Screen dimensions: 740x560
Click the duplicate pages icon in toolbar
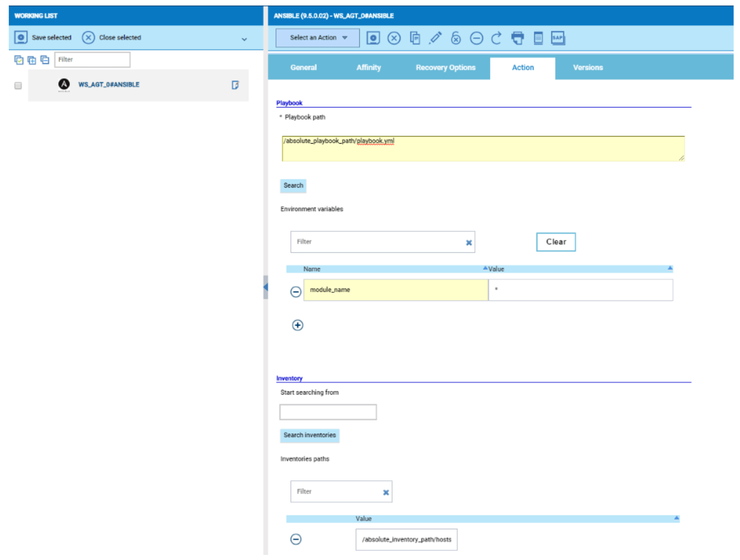point(415,38)
